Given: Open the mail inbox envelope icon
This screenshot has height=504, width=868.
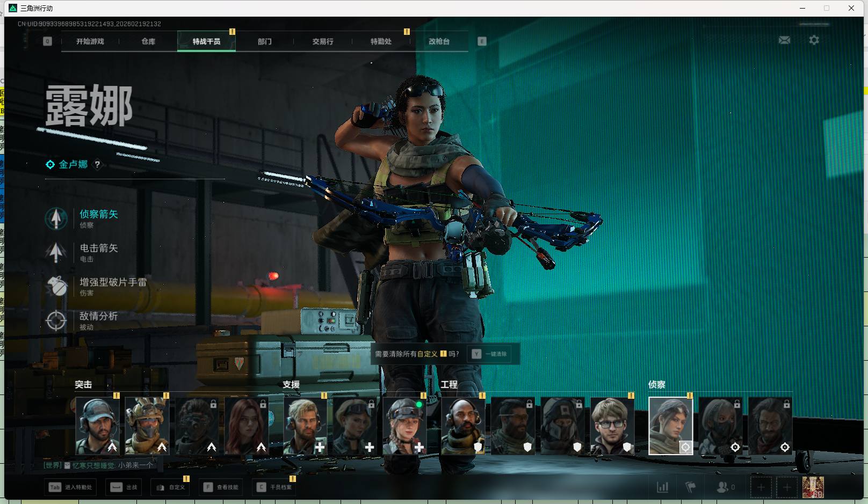Looking at the screenshot, I should [x=784, y=40].
